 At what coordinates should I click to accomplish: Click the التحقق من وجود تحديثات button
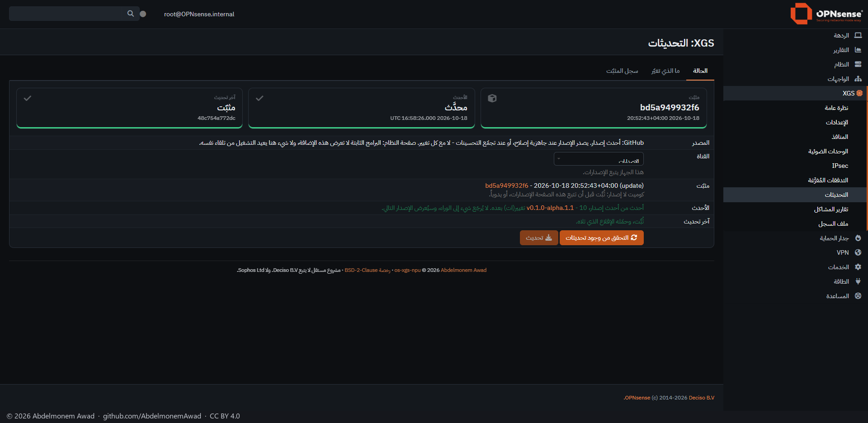coord(601,238)
